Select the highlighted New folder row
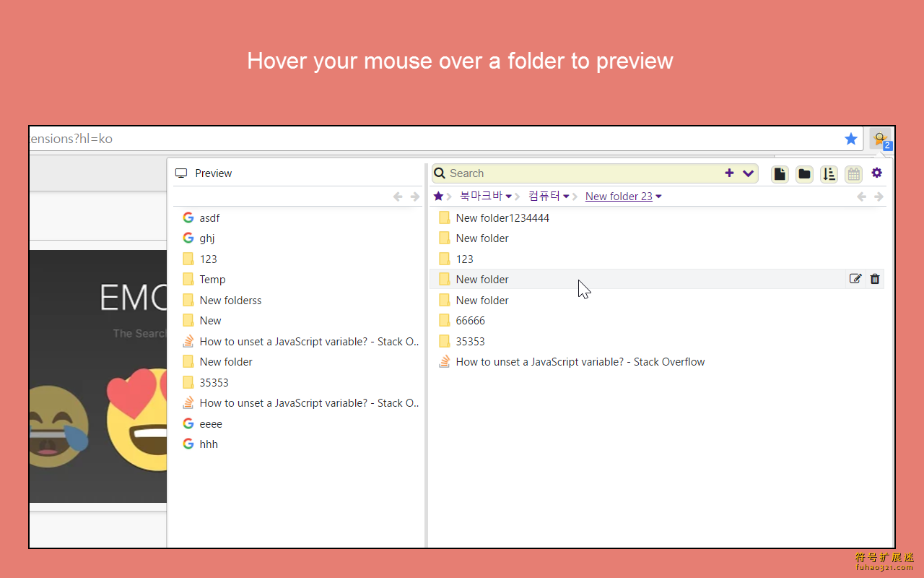The width and height of the screenshot is (924, 578). (657, 279)
